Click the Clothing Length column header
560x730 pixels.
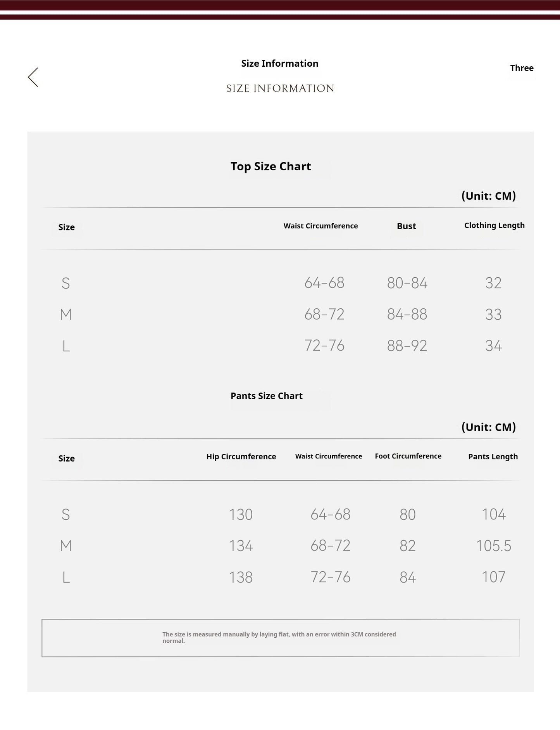(x=494, y=225)
